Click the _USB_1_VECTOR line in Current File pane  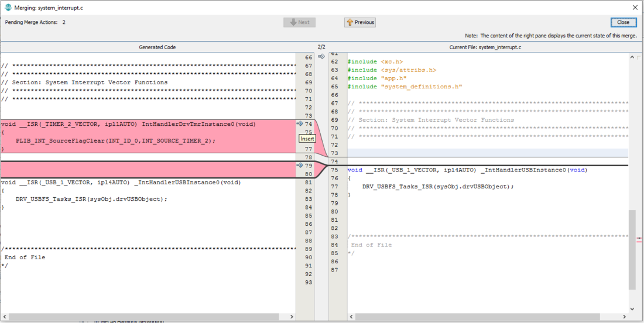[x=467, y=170]
